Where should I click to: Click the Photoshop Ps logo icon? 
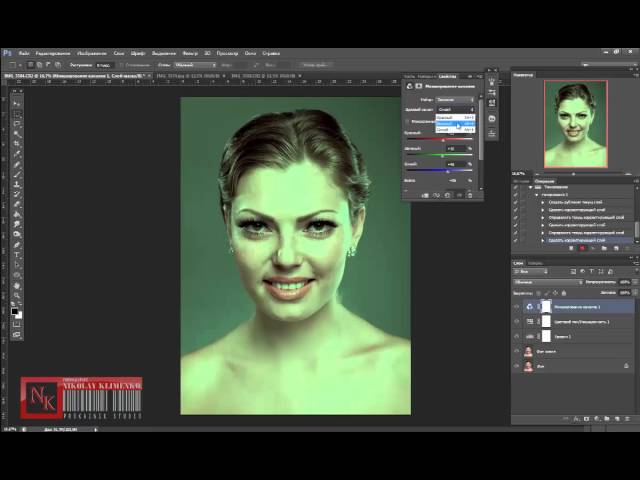[7, 51]
